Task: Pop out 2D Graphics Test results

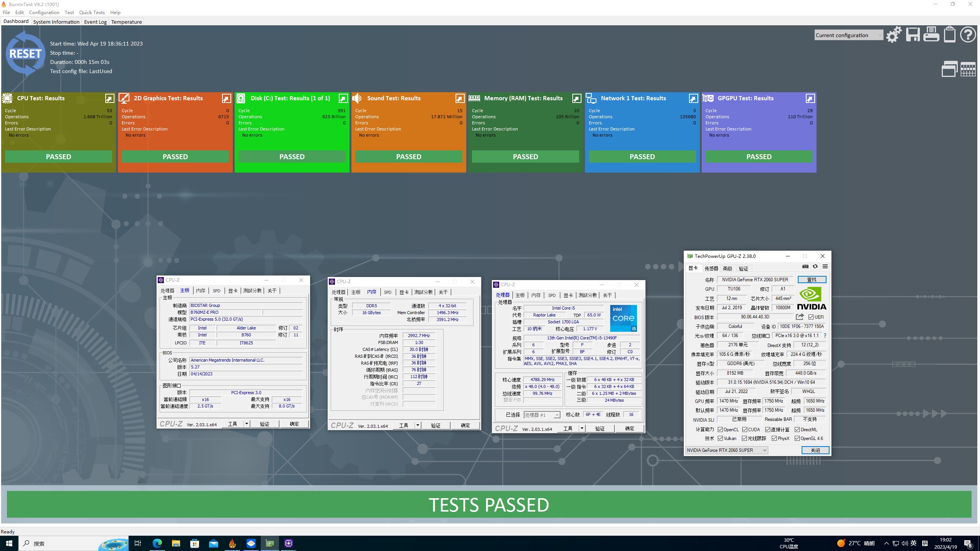Action: pos(226,99)
